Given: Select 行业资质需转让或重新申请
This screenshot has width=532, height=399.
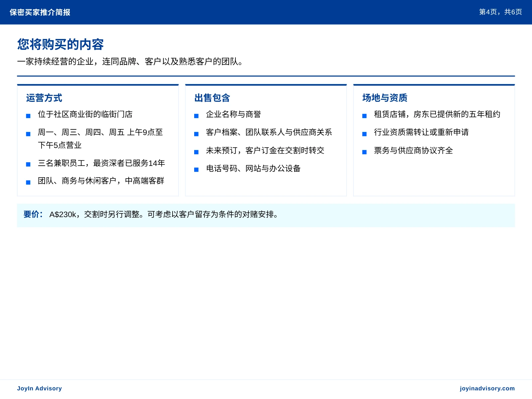Looking at the screenshot, I should (421, 132).
